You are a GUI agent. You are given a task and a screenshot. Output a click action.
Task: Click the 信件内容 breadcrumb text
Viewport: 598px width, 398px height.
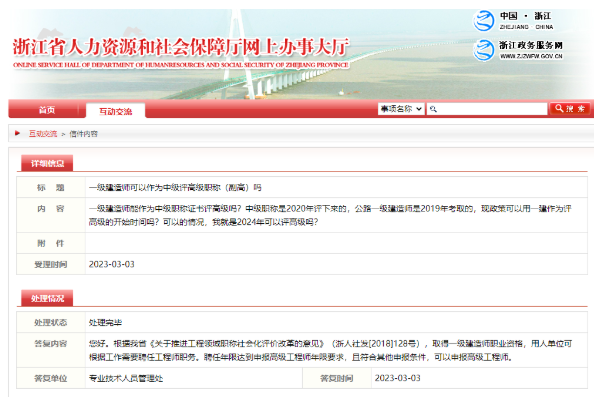[x=84, y=134]
